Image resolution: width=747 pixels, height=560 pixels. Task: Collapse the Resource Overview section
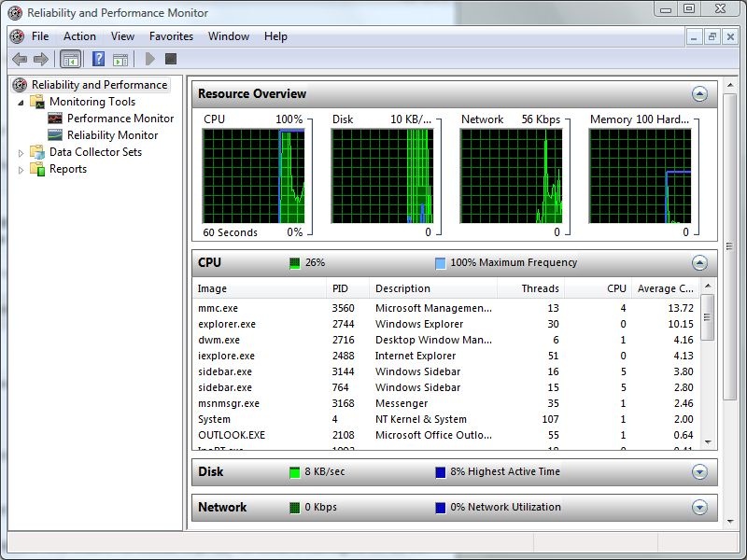coord(699,94)
